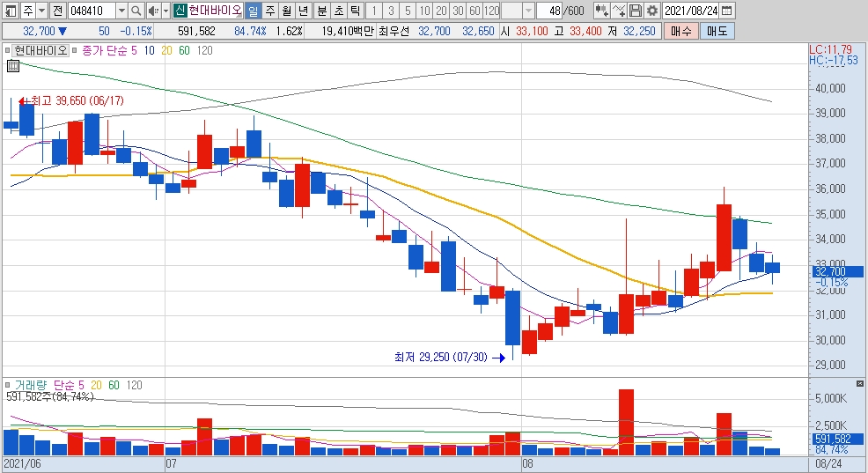Click the volume tag 591,582 on axis
Viewport: 868px width, 473px height.
[837, 440]
